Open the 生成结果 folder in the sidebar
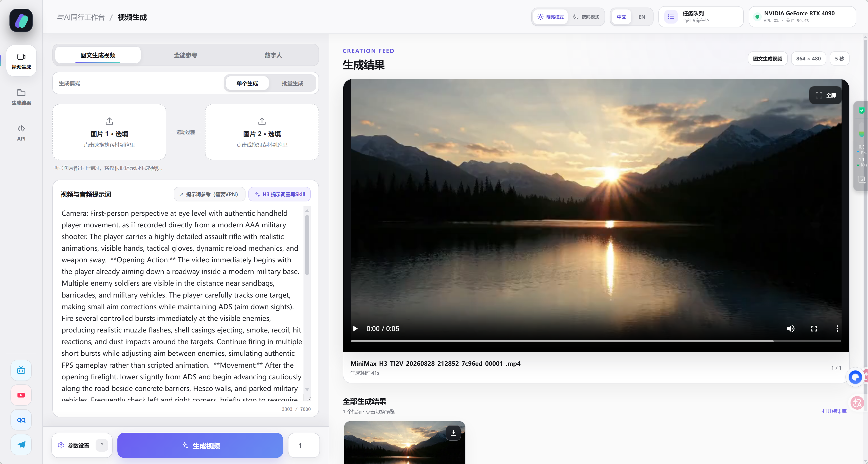The height and width of the screenshot is (464, 868). coord(21,97)
